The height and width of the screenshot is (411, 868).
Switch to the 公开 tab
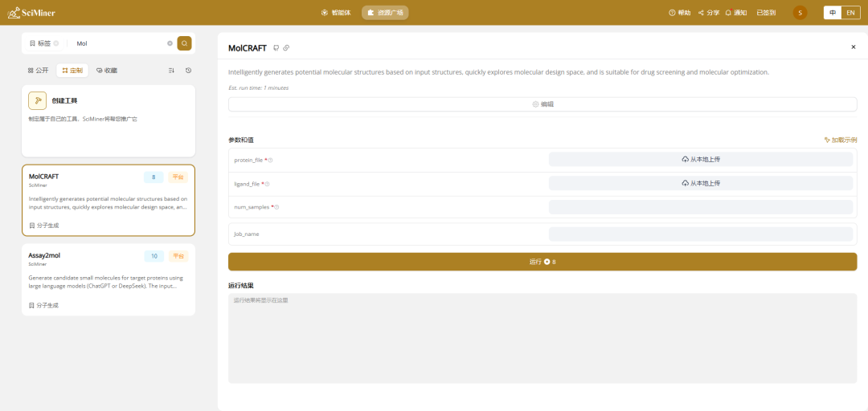pyautogui.click(x=39, y=71)
